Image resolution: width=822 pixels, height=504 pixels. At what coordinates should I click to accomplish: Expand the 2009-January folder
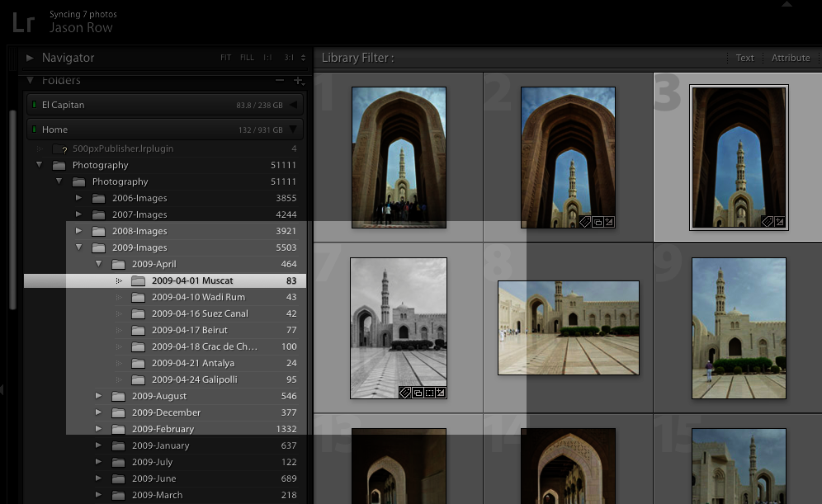click(98, 445)
